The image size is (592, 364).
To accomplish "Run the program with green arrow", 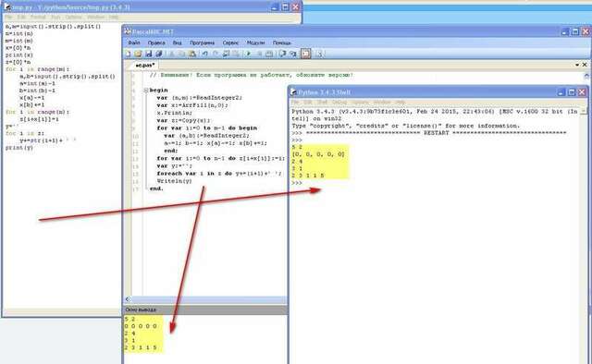I will click(248, 54).
